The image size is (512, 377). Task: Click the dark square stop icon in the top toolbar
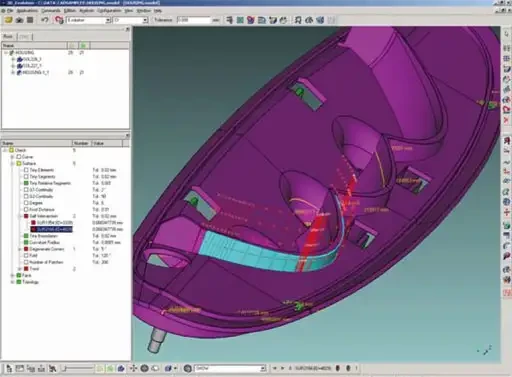tap(30, 20)
